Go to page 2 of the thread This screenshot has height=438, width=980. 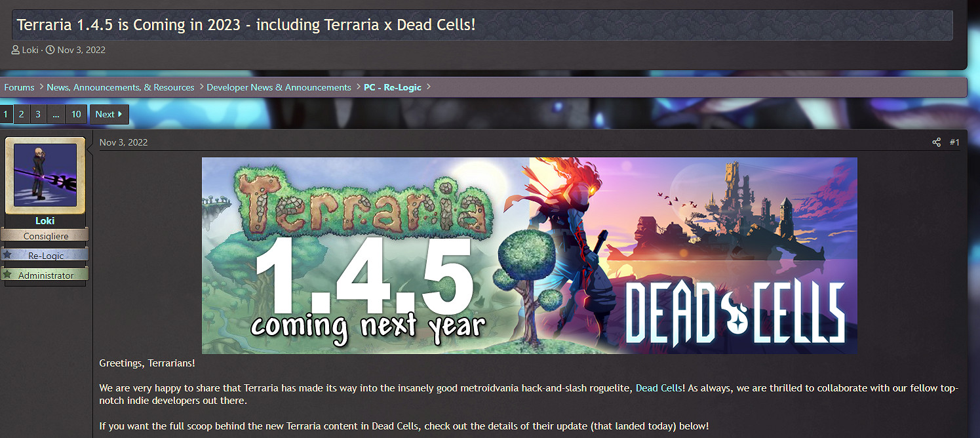(x=21, y=114)
